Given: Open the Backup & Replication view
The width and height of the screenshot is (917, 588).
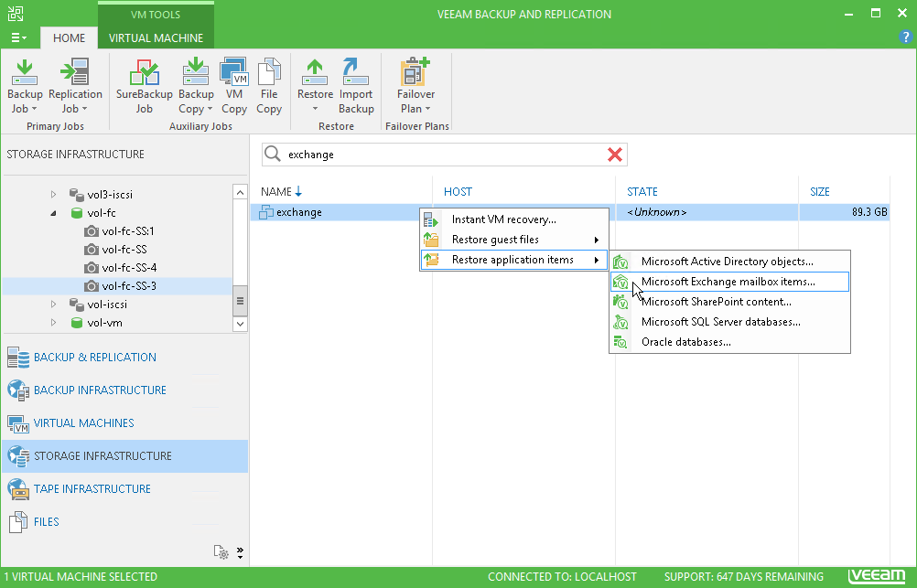Looking at the screenshot, I should (125, 358).
